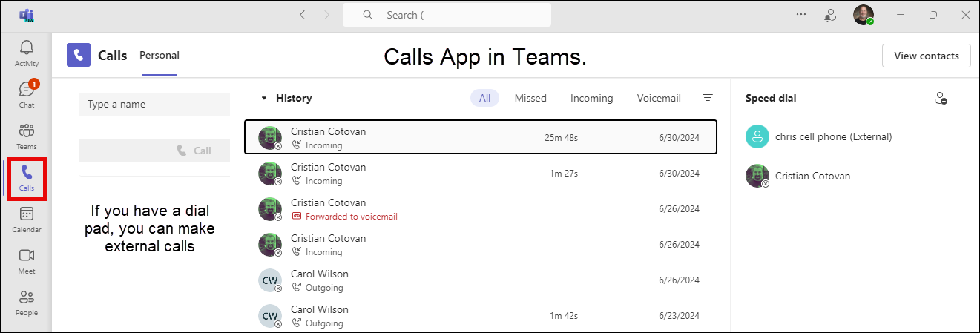Click the purple Calls header icon

(79, 55)
